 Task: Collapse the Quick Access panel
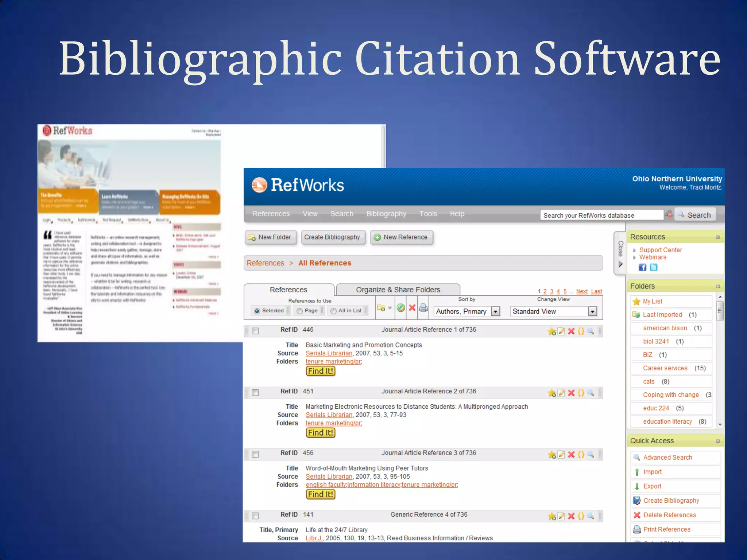718,441
